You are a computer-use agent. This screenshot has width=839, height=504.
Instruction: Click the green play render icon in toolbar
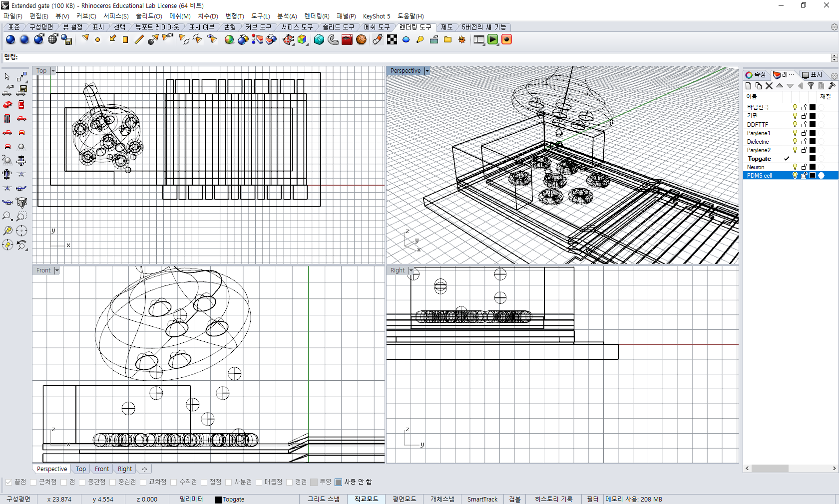click(x=493, y=40)
